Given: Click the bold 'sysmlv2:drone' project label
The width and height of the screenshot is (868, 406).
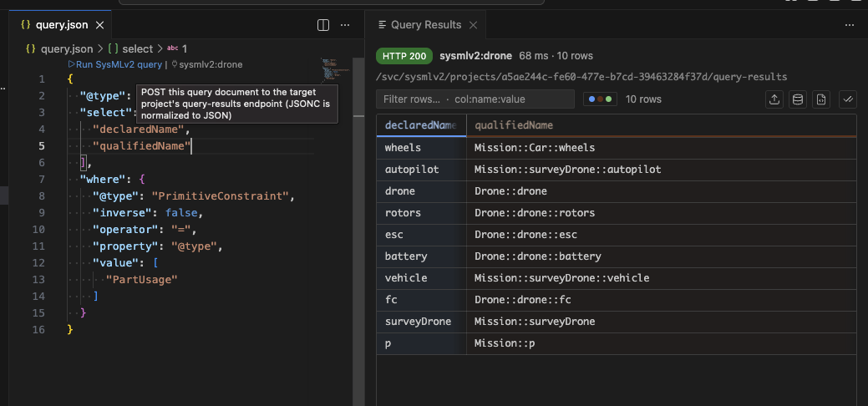Looking at the screenshot, I should (x=476, y=56).
